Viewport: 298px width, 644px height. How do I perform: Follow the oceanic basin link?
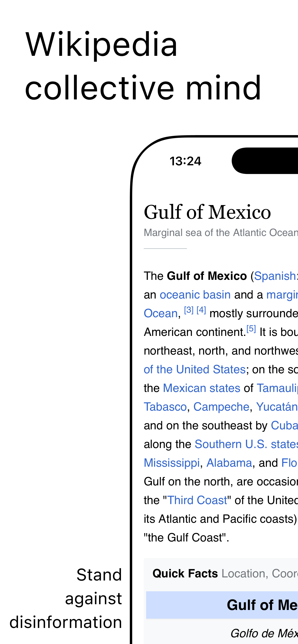point(195,295)
